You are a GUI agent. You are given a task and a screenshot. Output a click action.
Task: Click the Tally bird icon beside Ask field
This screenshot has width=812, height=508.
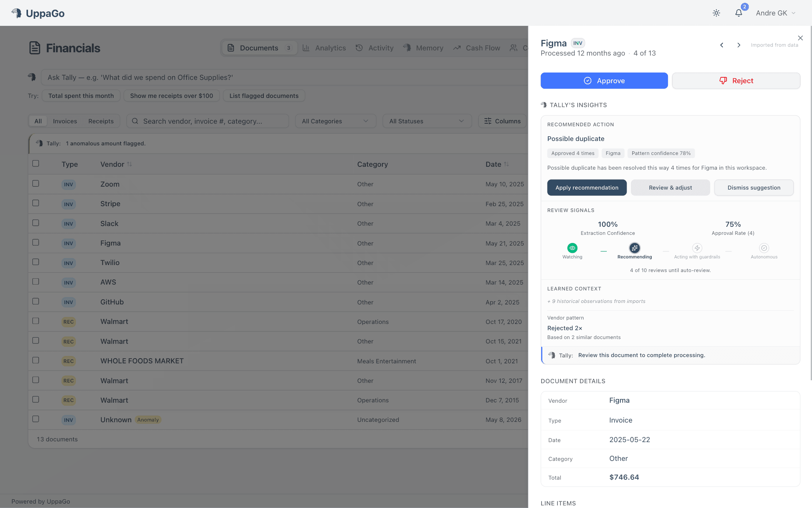click(32, 77)
